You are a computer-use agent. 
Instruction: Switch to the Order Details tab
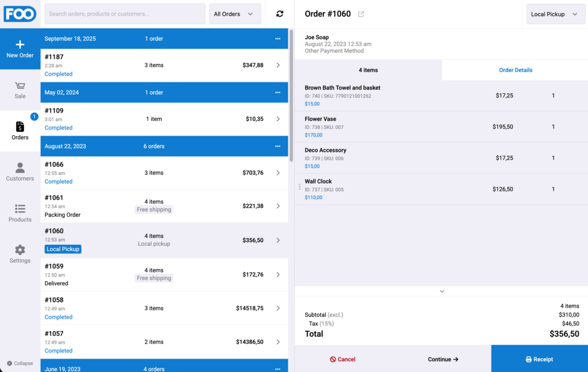pyautogui.click(x=515, y=70)
